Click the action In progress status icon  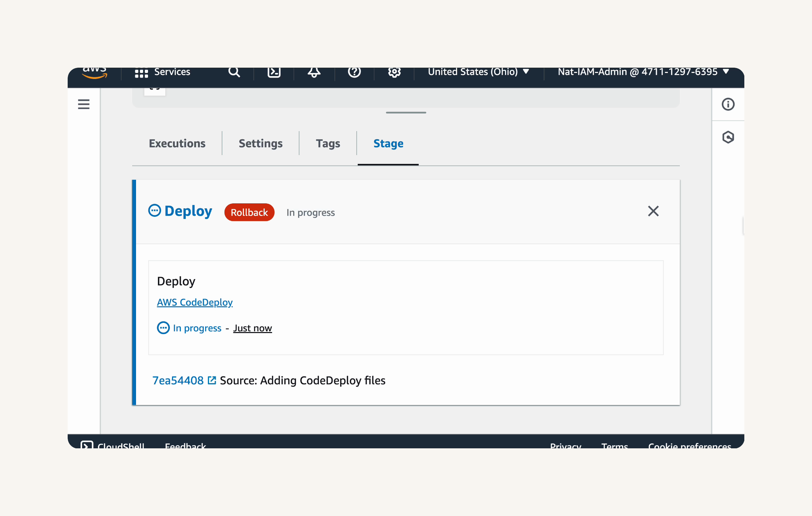(163, 328)
